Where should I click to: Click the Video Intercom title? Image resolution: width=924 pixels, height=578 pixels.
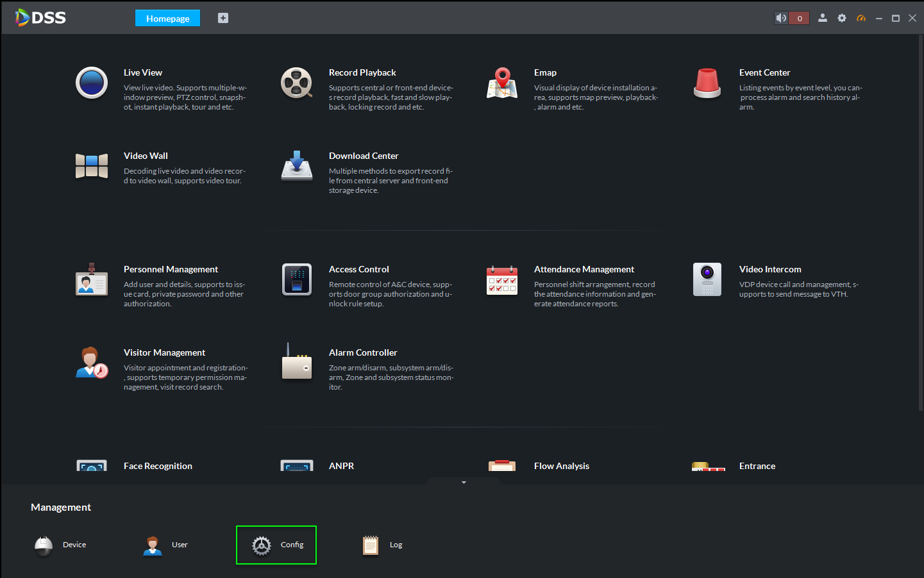[x=770, y=269]
